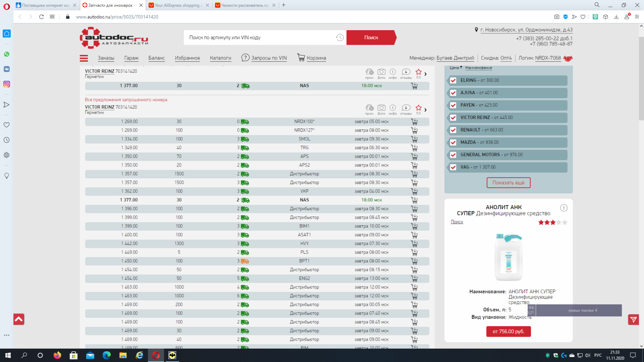
Task: Add the 1 269.00 NRDX100* offer to cart
Action: click(x=414, y=121)
